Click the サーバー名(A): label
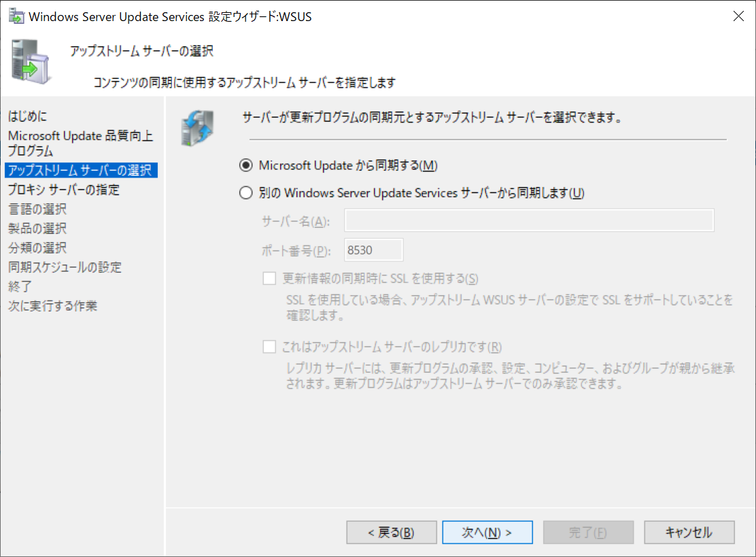The width and height of the screenshot is (756, 557). tap(296, 221)
